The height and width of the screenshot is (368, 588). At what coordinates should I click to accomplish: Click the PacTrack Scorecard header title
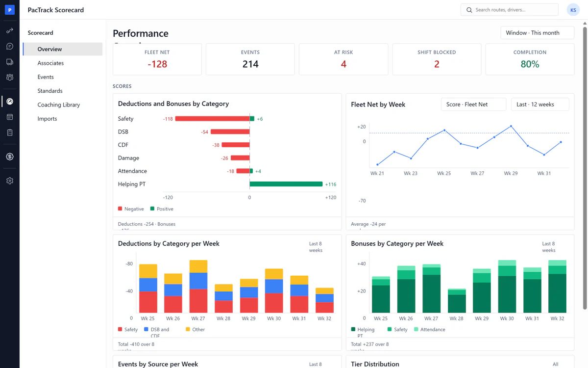[x=56, y=10]
